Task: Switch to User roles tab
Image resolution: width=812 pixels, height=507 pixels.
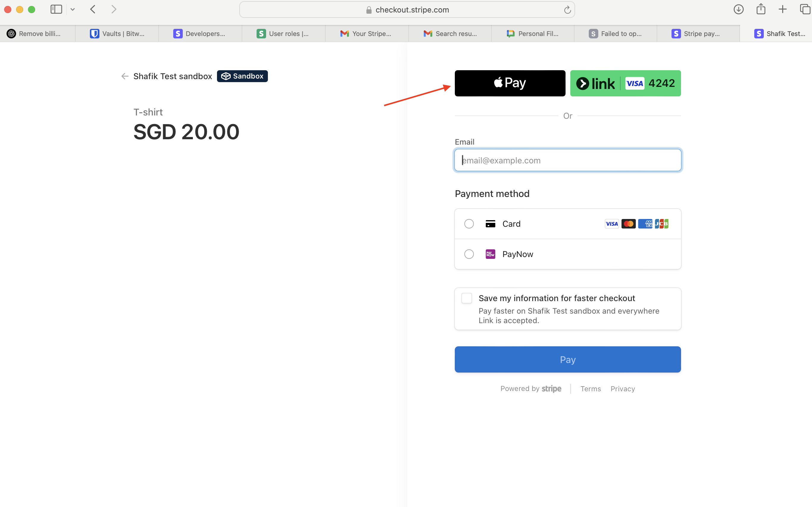Action: (x=283, y=34)
